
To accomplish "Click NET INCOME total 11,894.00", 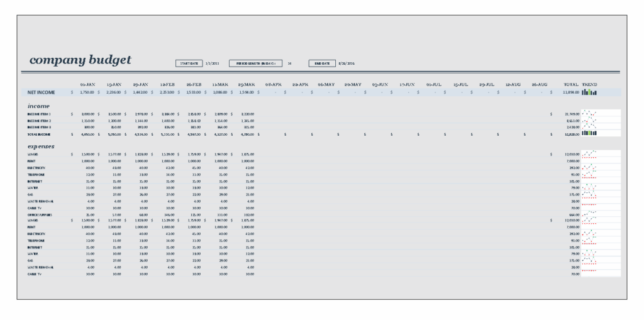I will click(571, 92).
